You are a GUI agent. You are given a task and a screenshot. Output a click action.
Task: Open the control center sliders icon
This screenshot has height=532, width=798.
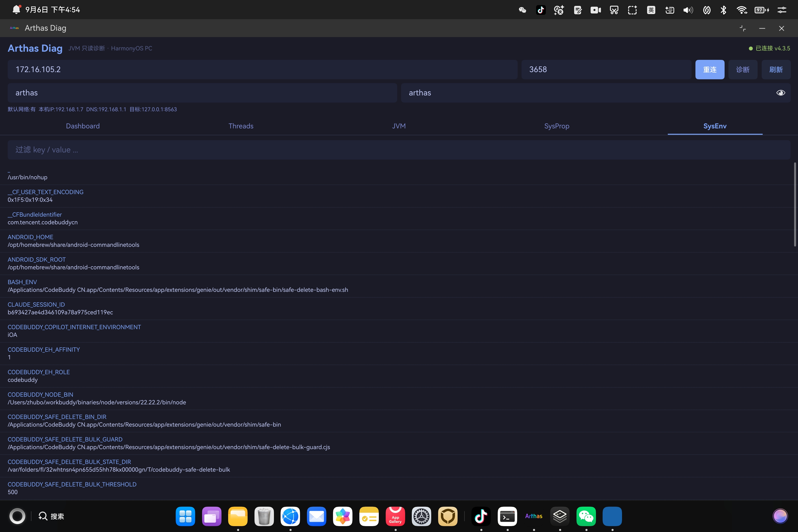coord(782,10)
